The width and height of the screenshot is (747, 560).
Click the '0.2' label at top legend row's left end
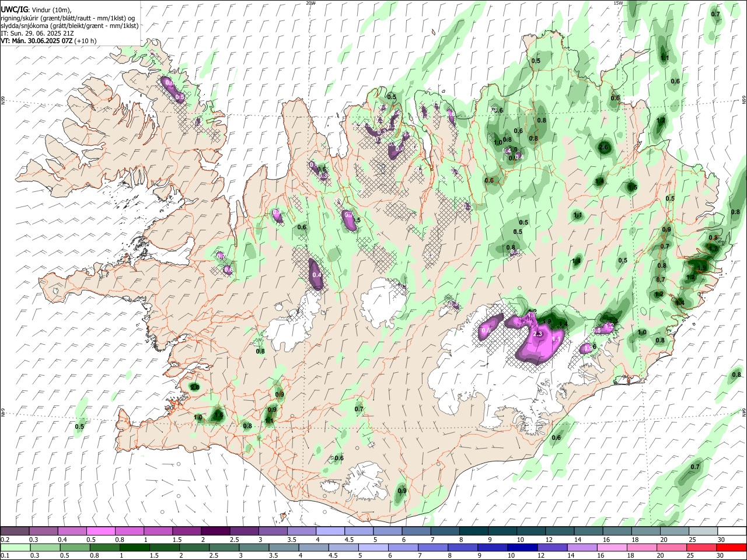coord(5,540)
